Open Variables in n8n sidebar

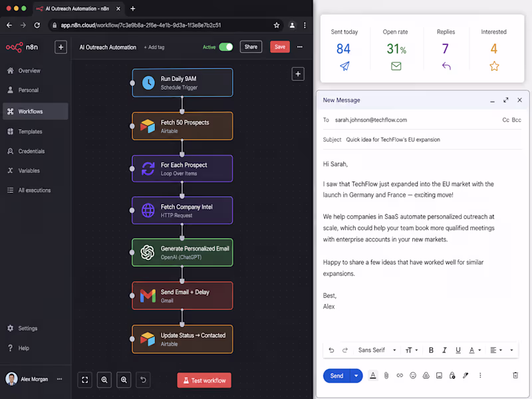pyautogui.click(x=29, y=171)
